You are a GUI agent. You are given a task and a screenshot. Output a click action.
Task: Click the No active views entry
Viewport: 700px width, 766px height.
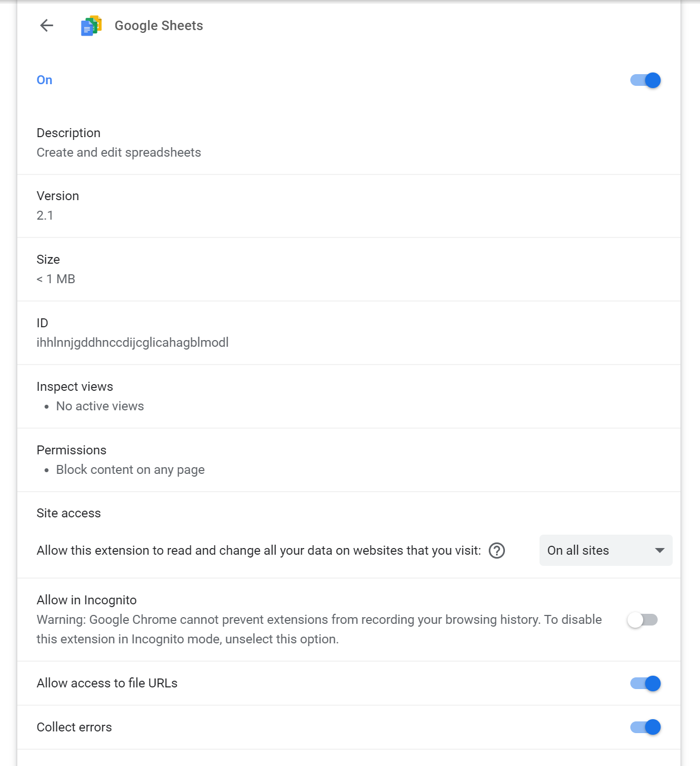click(x=100, y=406)
